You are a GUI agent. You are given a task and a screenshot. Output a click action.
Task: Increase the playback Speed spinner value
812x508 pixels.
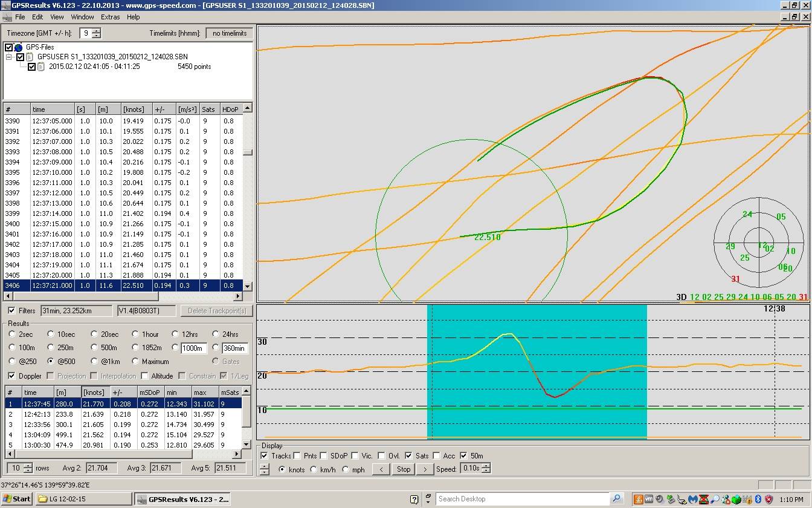click(486, 466)
